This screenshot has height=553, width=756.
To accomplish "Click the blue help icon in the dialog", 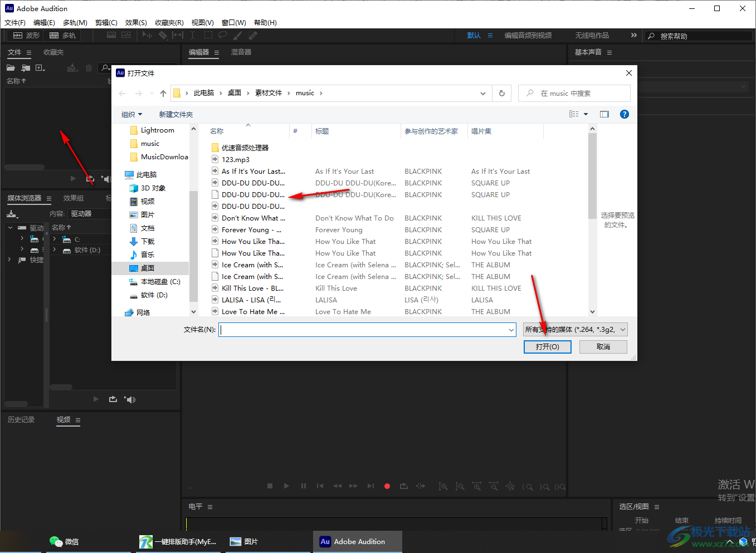I will coord(625,114).
